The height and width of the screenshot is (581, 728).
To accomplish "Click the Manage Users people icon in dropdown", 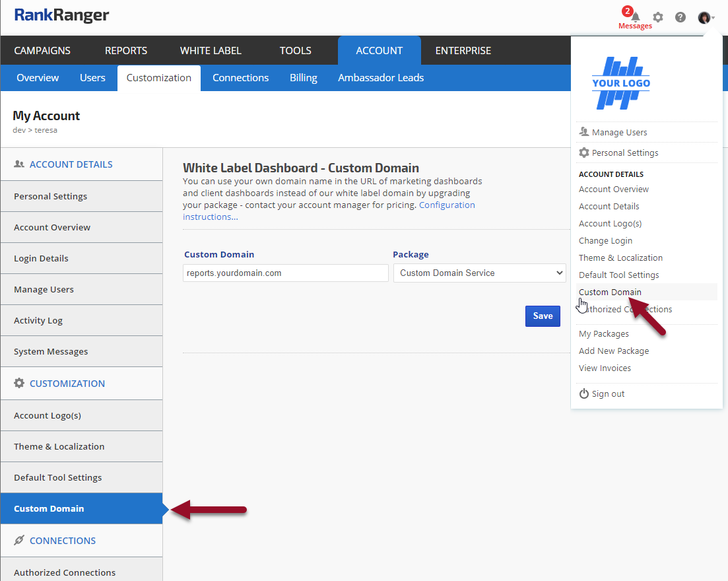I will click(583, 132).
